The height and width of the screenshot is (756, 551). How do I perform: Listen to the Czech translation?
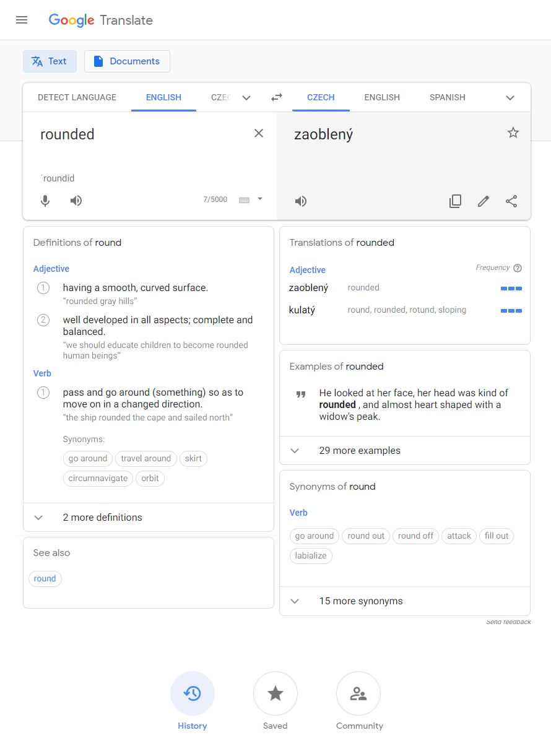pyautogui.click(x=301, y=201)
